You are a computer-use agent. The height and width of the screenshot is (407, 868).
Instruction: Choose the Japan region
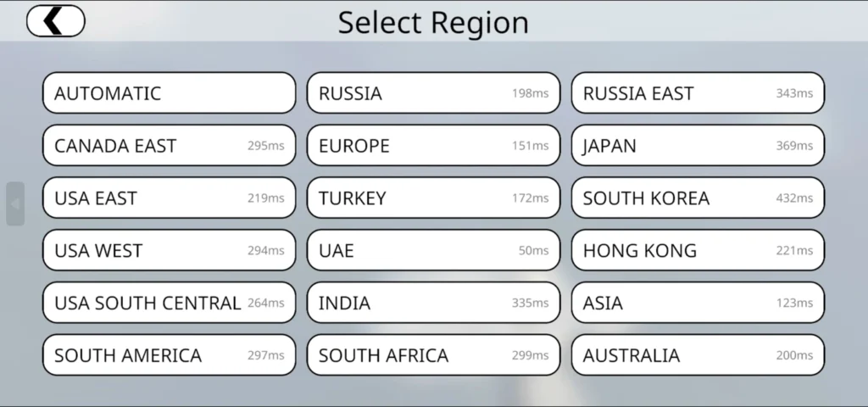pyautogui.click(x=698, y=146)
